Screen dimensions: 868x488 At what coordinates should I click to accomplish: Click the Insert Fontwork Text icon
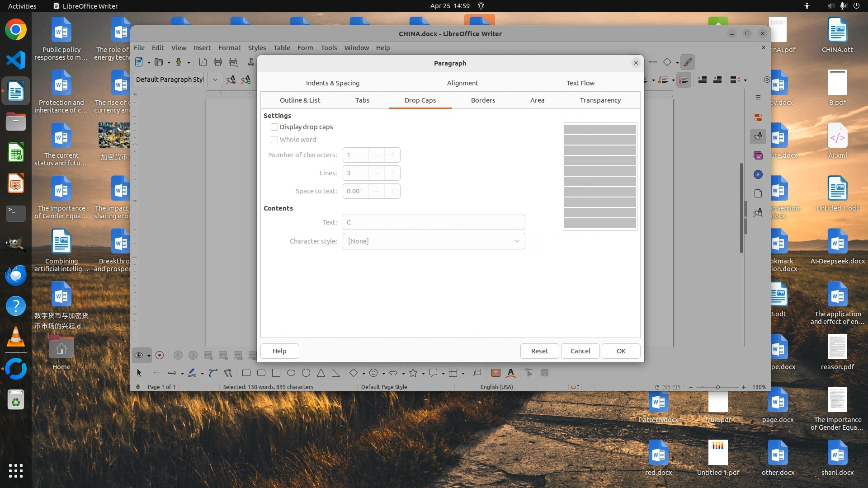[x=511, y=373]
